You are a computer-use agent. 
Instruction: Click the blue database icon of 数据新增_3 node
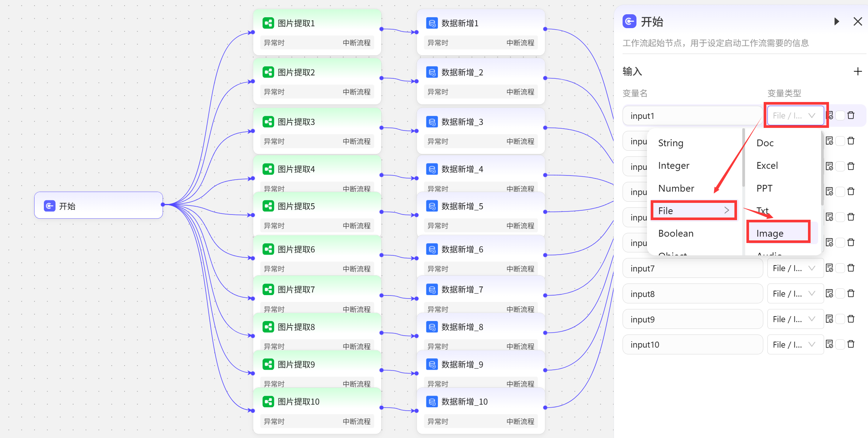pyautogui.click(x=432, y=122)
